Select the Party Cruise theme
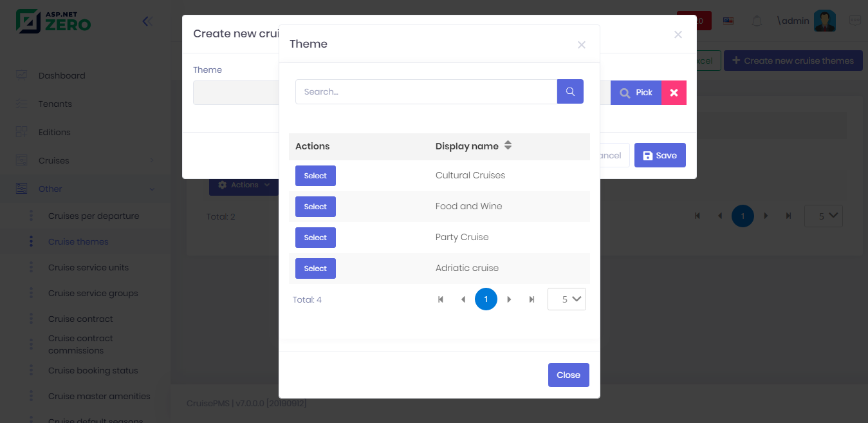This screenshot has width=868, height=423. pos(315,238)
